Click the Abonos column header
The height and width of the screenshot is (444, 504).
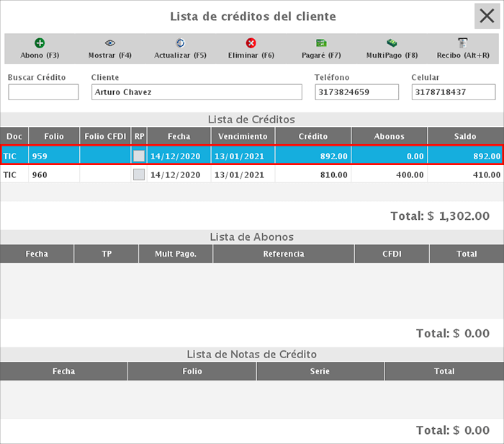tap(390, 136)
